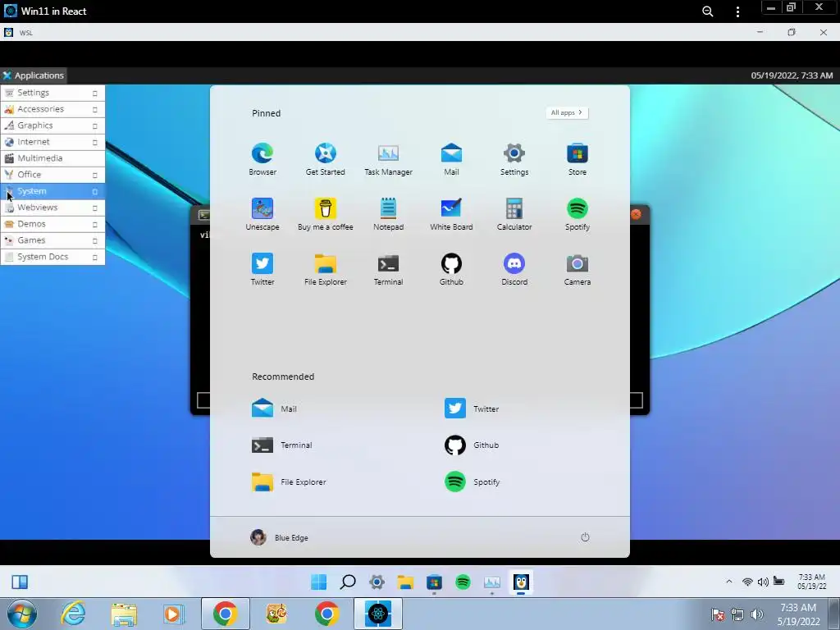
Task: Open Spotify in the Pinned section
Action: click(577, 214)
